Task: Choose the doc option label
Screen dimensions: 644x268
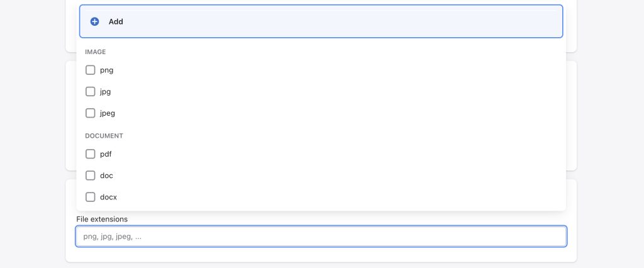Action: pyautogui.click(x=106, y=176)
